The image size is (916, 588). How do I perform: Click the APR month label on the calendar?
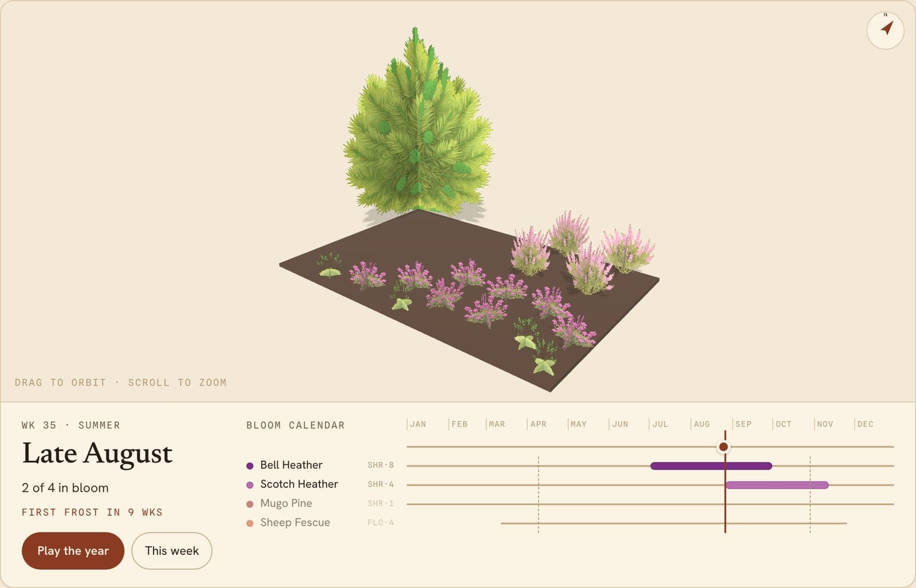538,424
